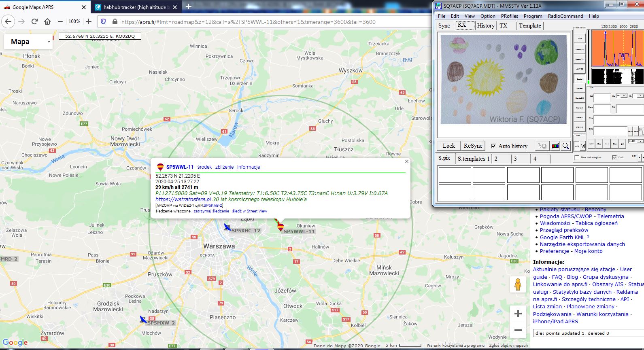644x350 pixels.
Task: Close the SP5WWL-11 info popup
Action: click(x=407, y=161)
